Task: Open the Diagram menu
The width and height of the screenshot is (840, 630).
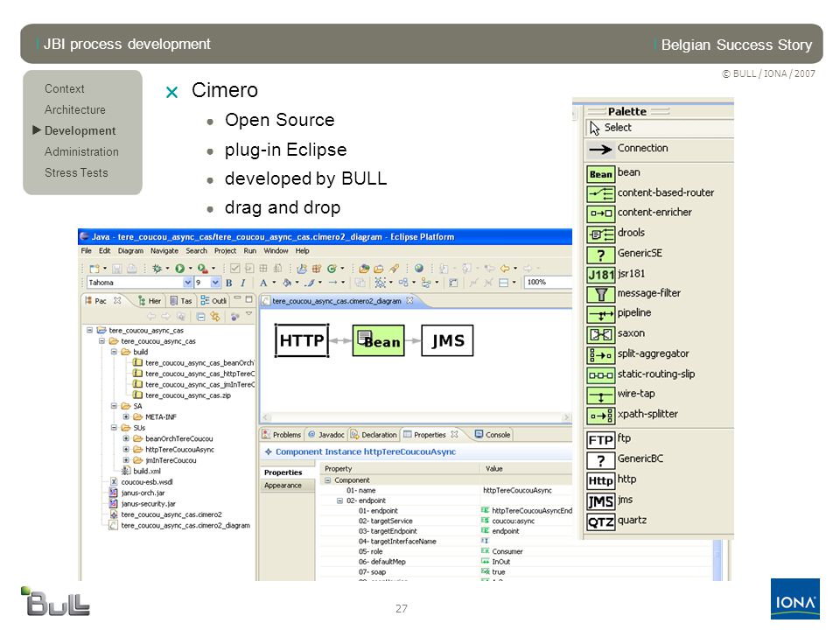Action: pyautogui.click(x=130, y=251)
